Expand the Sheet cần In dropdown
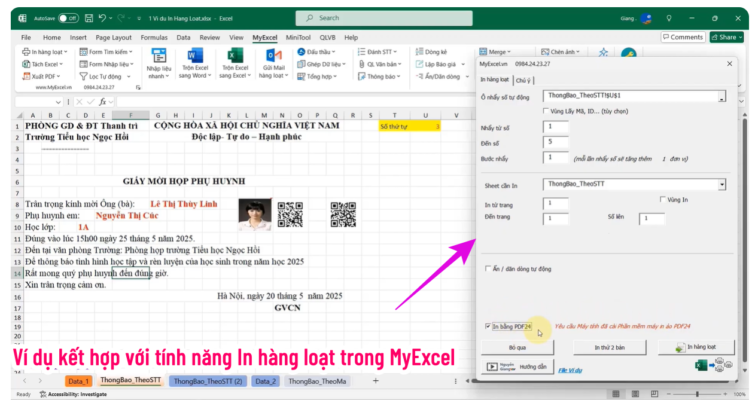 pos(721,184)
